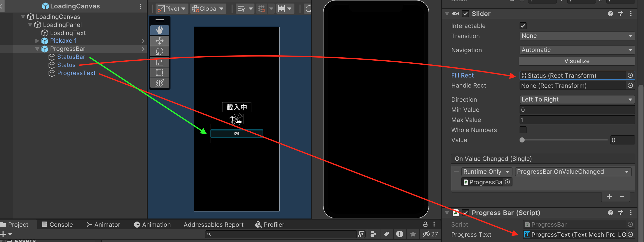Screen dimensions: 644x242
Task: Select the Scale tool
Action: [x=159, y=62]
